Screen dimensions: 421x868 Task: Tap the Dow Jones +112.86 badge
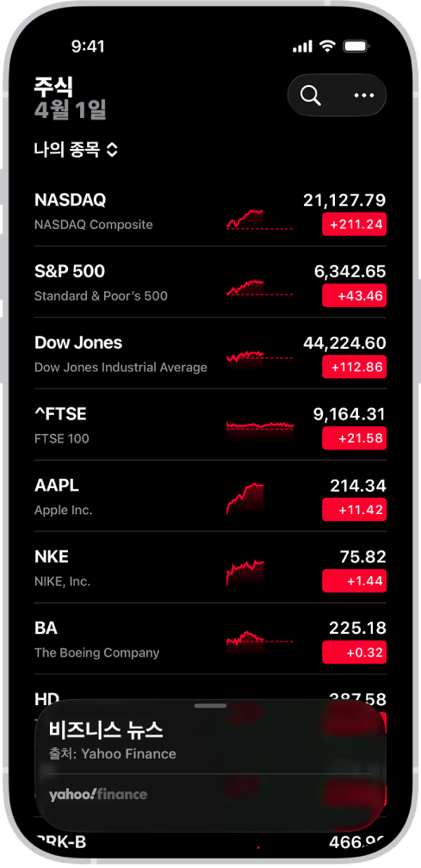click(x=354, y=367)
